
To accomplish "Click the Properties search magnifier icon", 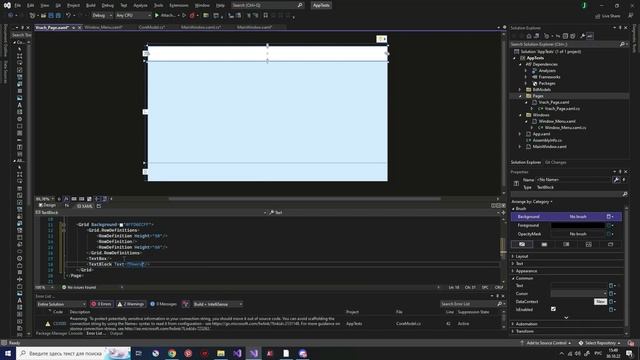I will click(624, 194).
